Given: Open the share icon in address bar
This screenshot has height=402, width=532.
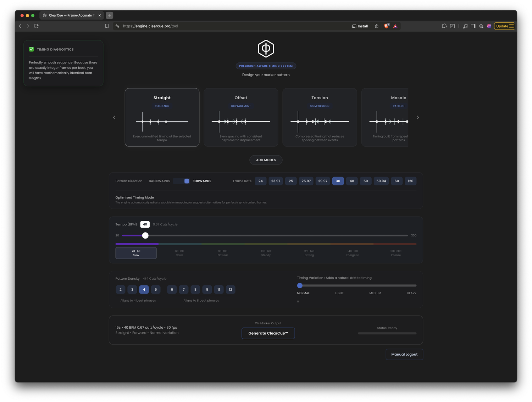Looking at the screenshot, I should tap(377, 26).
